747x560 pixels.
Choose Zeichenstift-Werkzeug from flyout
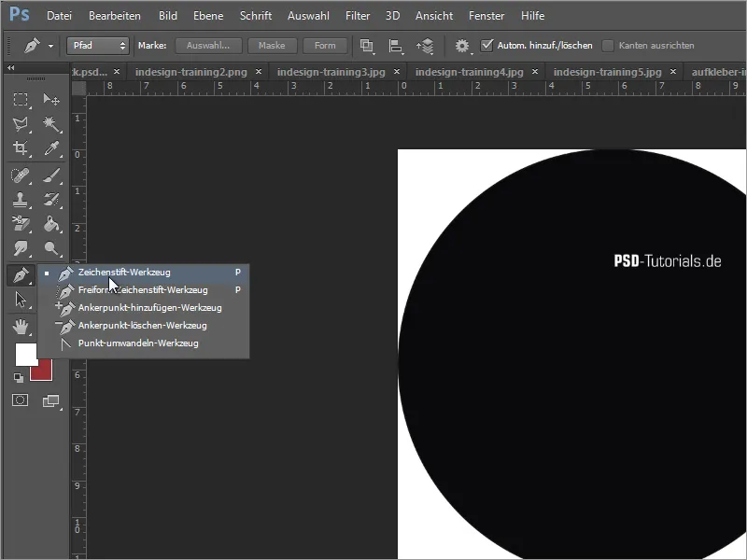pos(144,273)
